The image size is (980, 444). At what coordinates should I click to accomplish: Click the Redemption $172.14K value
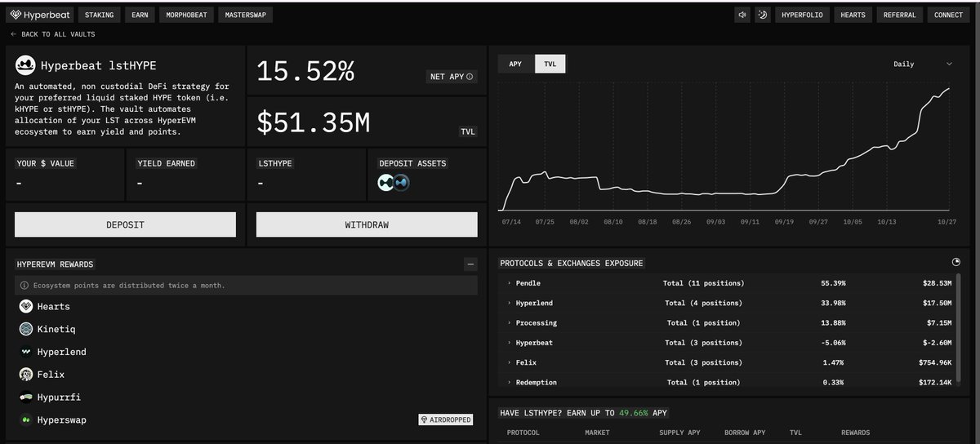coord(933,382)
